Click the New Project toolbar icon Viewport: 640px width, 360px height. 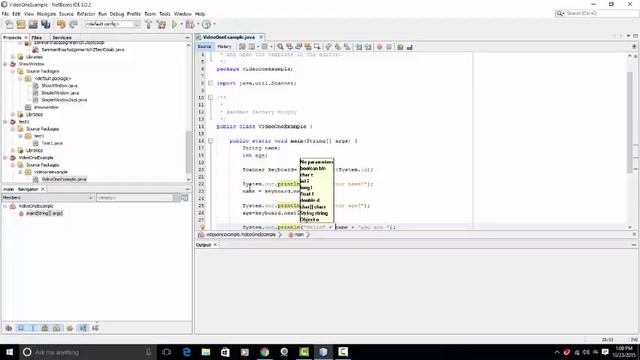pos(21,24)
